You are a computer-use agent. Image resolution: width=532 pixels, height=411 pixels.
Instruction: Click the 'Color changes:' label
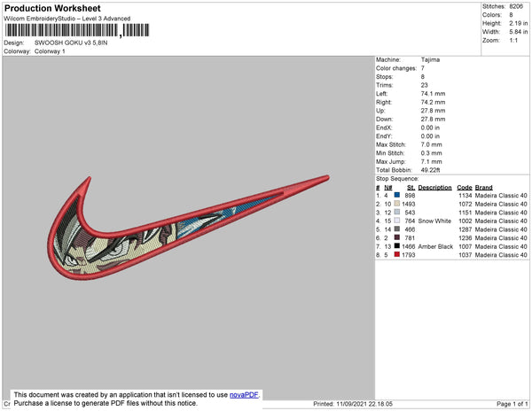(396, 68)
